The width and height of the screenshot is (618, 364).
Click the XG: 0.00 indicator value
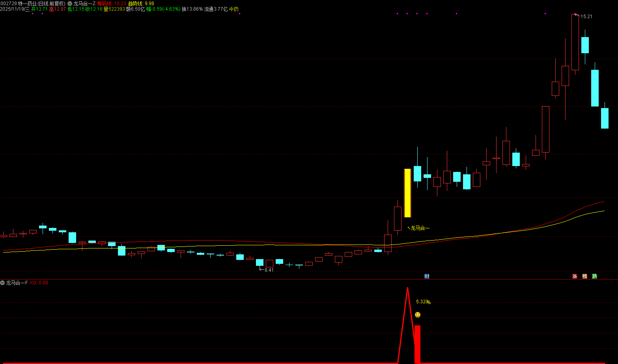click(39, 283)
